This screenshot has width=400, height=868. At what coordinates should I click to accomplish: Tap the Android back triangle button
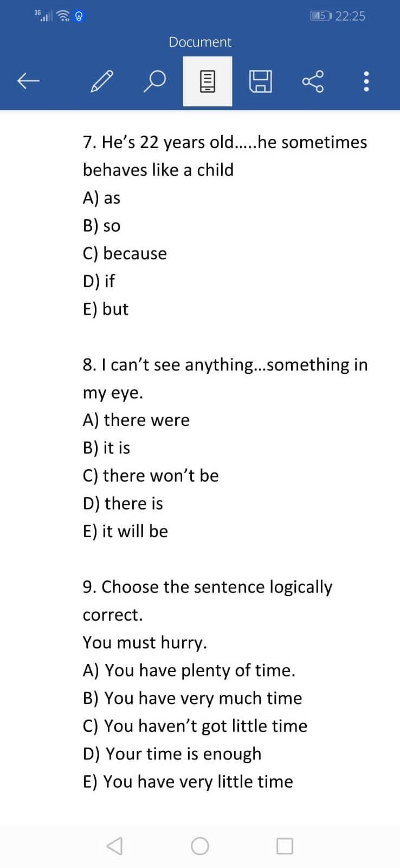point(114,846)
